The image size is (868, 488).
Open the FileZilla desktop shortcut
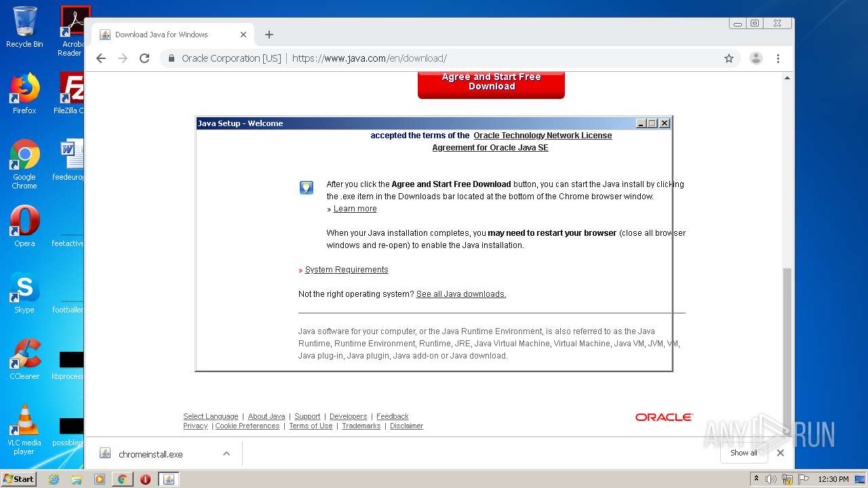click(68, 94)
